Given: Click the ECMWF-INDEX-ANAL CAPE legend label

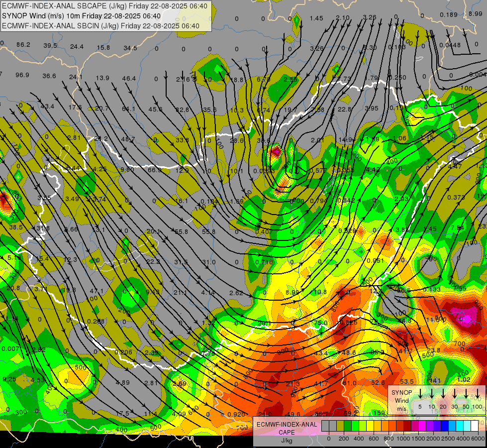Looking at the screenshot, I should pyautogui.click(x=287, y=429).
